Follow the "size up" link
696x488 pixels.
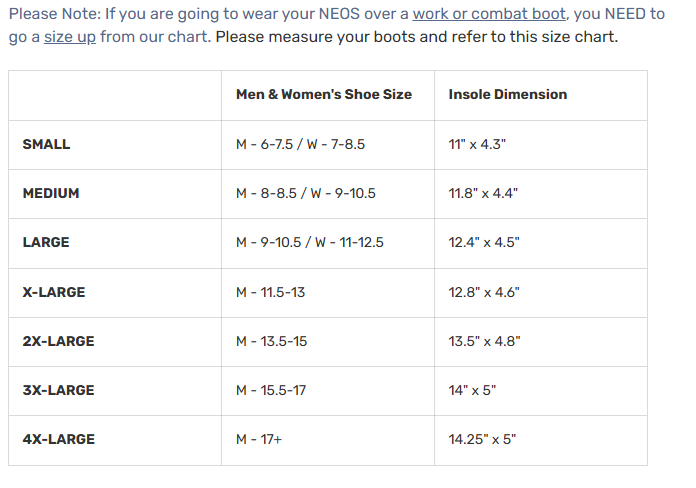point(70,37)
